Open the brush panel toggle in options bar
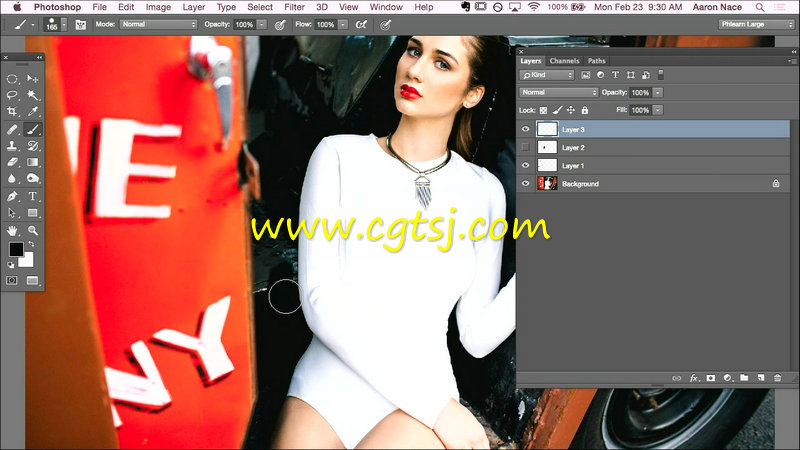800x450 pixels. pos(81,24)
